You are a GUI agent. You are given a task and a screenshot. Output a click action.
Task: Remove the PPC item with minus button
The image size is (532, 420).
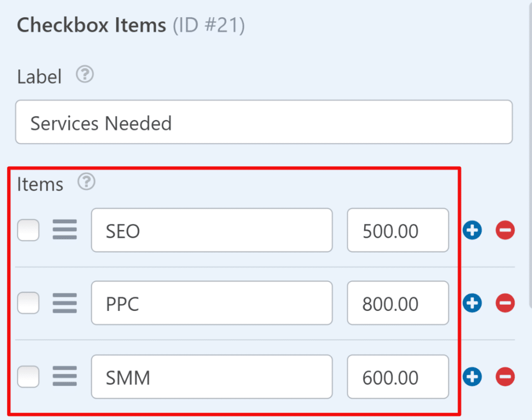tap(505, 303)
